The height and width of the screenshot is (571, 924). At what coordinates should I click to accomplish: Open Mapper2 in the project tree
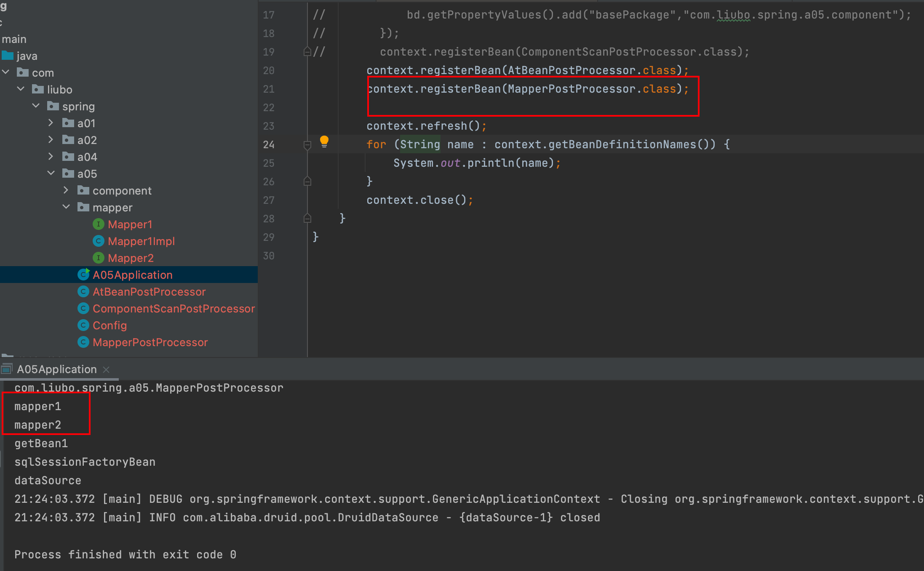[131, 258]
